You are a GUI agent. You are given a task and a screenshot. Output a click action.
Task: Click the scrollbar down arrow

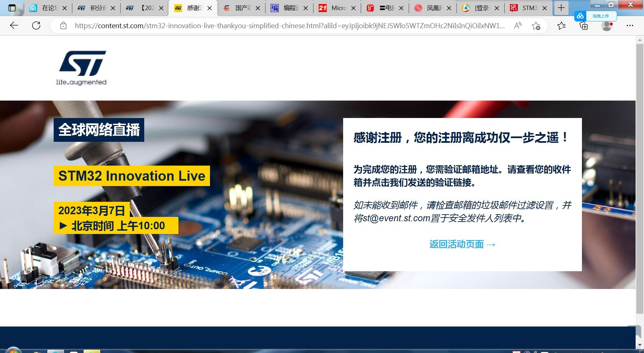640,345
